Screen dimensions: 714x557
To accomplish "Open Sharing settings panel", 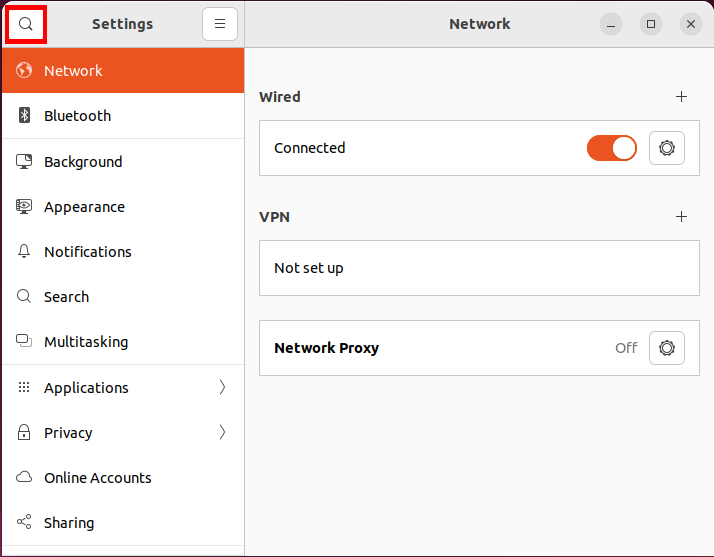I will point(123,522).
